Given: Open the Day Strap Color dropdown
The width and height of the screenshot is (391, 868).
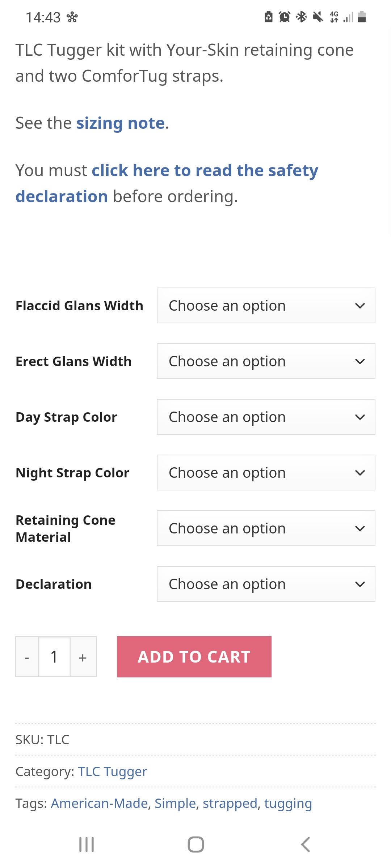Looking at the screenshot, I should 266,417.
